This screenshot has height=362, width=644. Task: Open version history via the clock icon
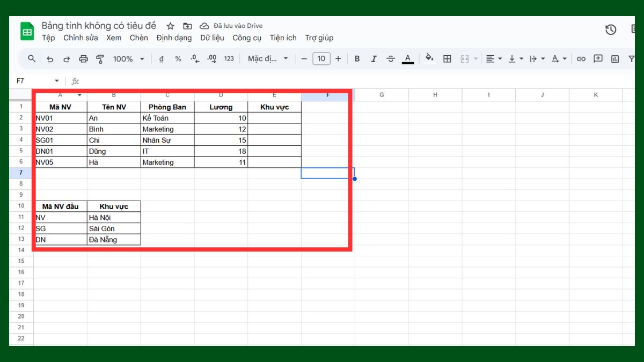point(610,31)
